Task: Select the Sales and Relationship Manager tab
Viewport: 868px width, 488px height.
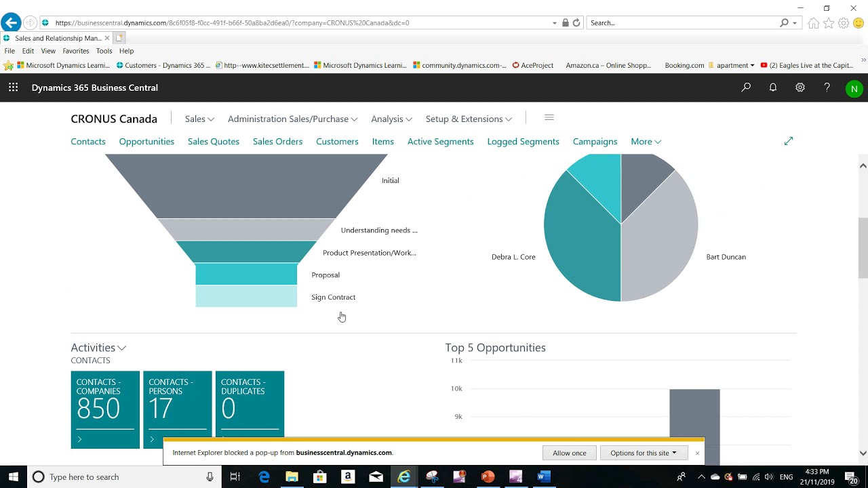Action: [x=56, y=38]
